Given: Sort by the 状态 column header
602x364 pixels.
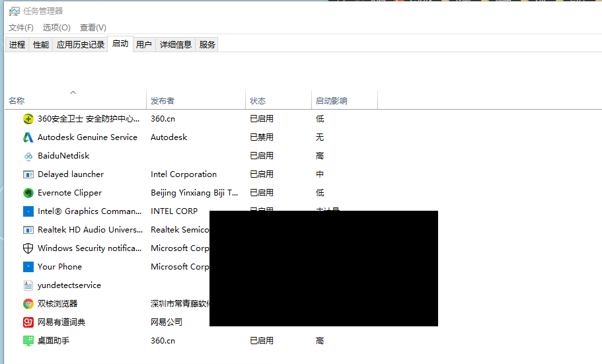Looking at the screenshot, I should point(258,101).
